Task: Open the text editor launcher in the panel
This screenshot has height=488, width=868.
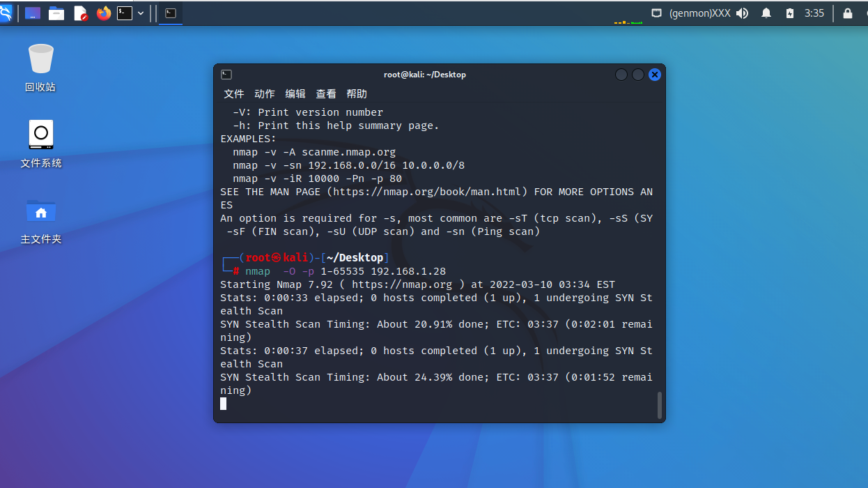Action: [80, 13]
